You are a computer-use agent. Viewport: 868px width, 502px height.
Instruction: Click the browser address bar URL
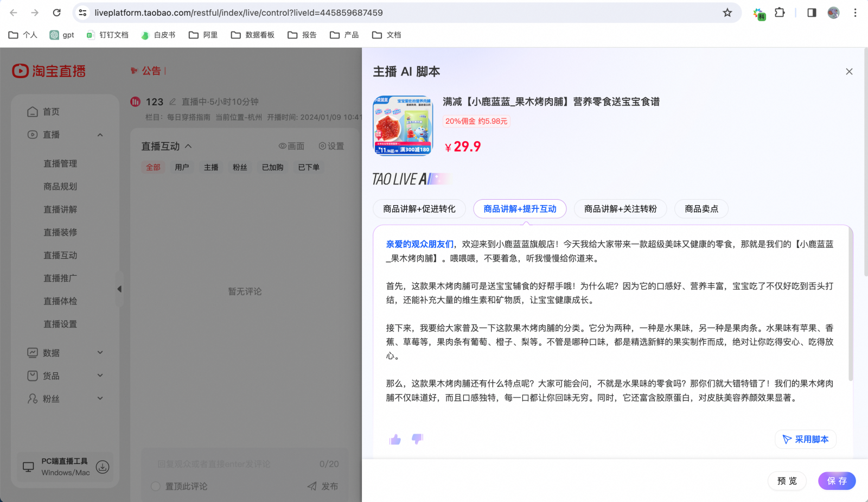[x=239, y=12]
